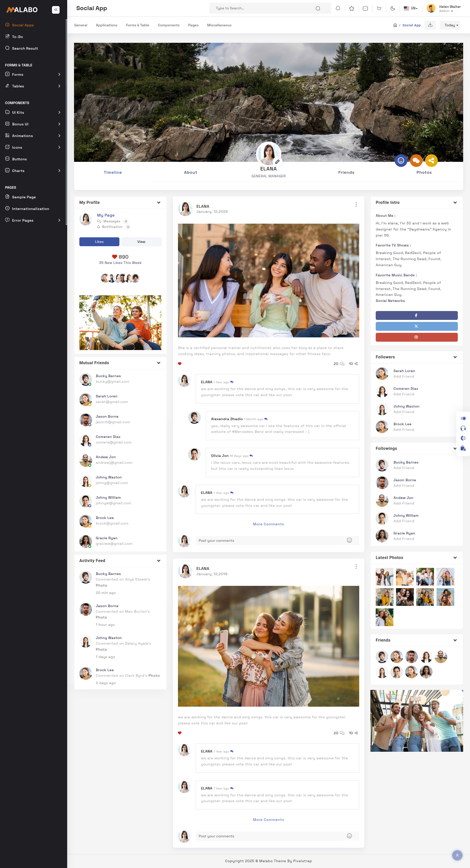Screen dimensions: 470x868
Task: Collapse the Latest Photos card
Action: 455,558
